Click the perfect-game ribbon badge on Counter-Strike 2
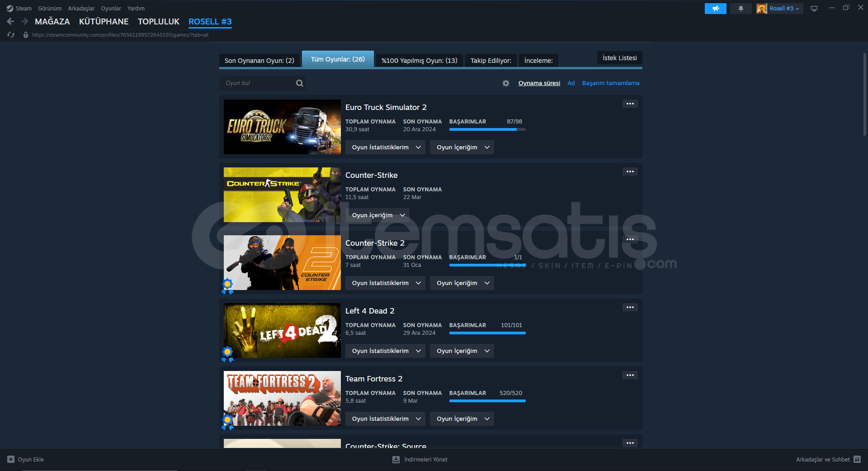Viewport: 868px width, 471px height. pyautogui.click(x=227, y=286)
